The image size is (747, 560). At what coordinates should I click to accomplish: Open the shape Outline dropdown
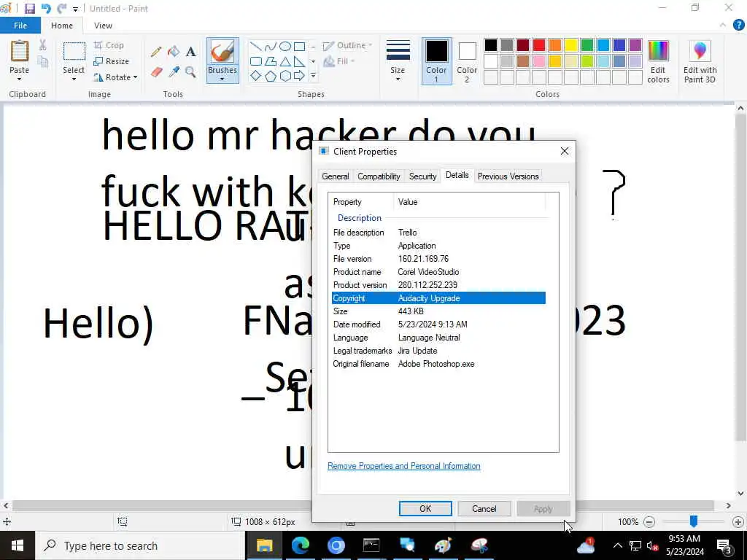348,45
